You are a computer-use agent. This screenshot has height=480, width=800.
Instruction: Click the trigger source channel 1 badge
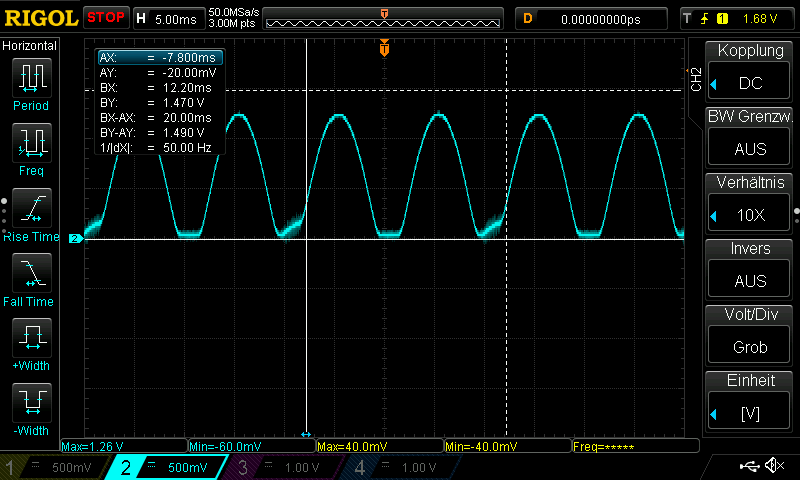(722, 19)
